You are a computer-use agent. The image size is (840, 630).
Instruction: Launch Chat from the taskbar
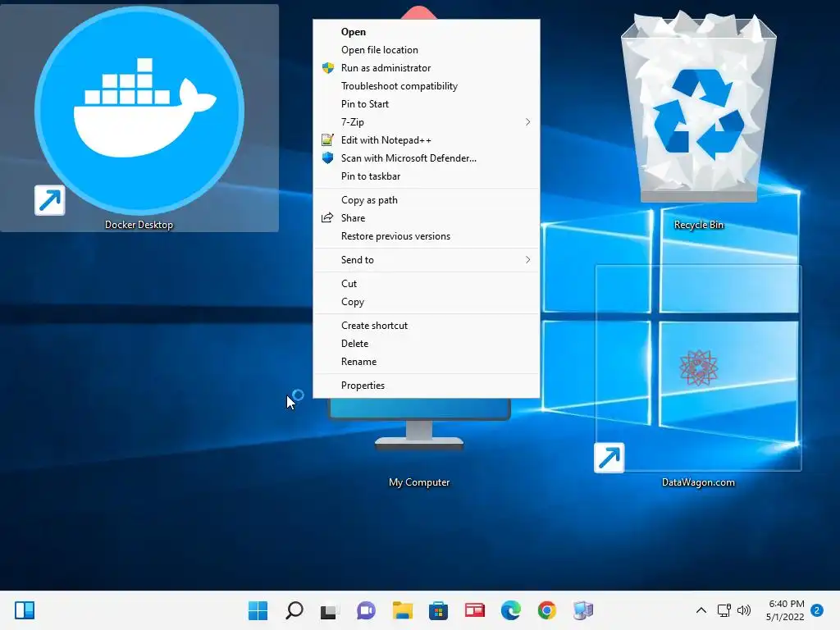tap(366, 610)
